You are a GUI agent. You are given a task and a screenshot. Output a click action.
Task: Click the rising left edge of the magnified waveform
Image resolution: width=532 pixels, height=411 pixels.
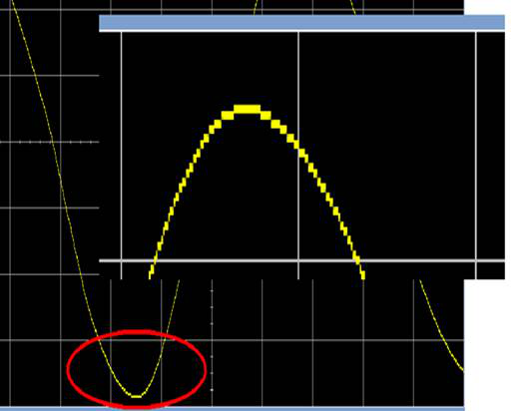tap(184, 185)
